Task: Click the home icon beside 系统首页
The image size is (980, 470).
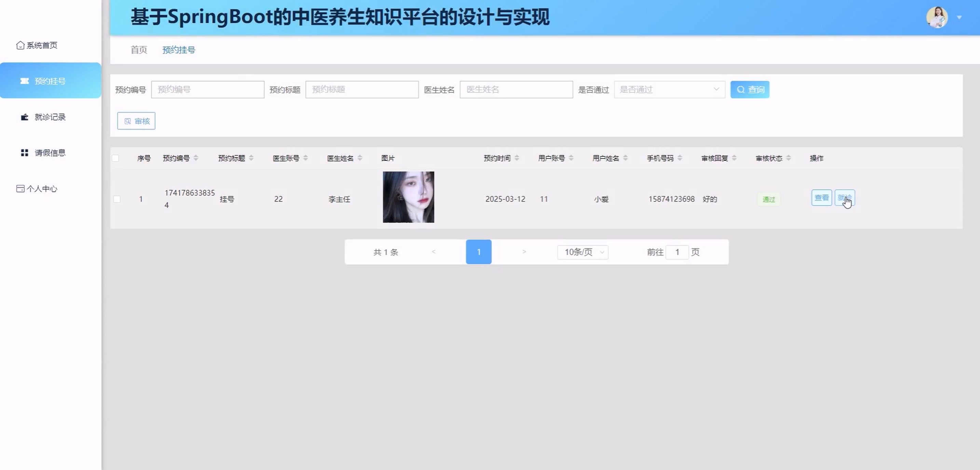Action: pos(20,45)
